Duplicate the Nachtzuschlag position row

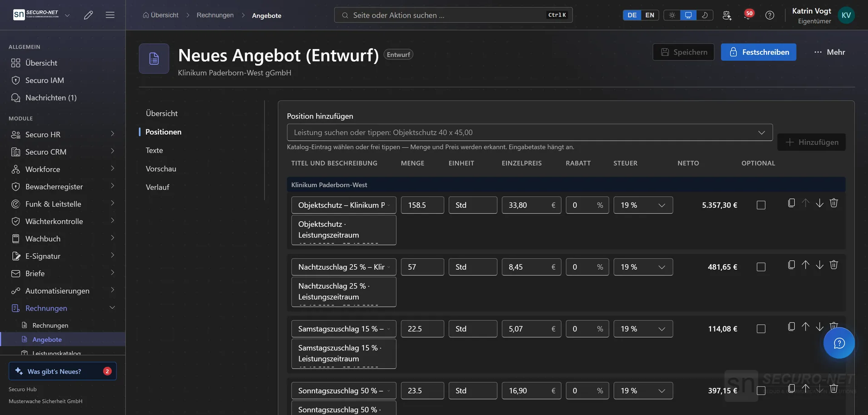coord(791,265)
